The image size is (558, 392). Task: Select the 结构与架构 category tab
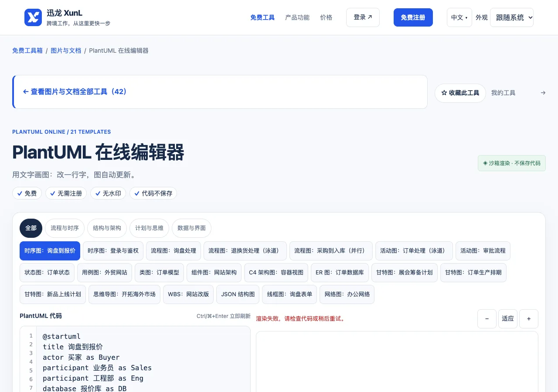tap(107, 228)
